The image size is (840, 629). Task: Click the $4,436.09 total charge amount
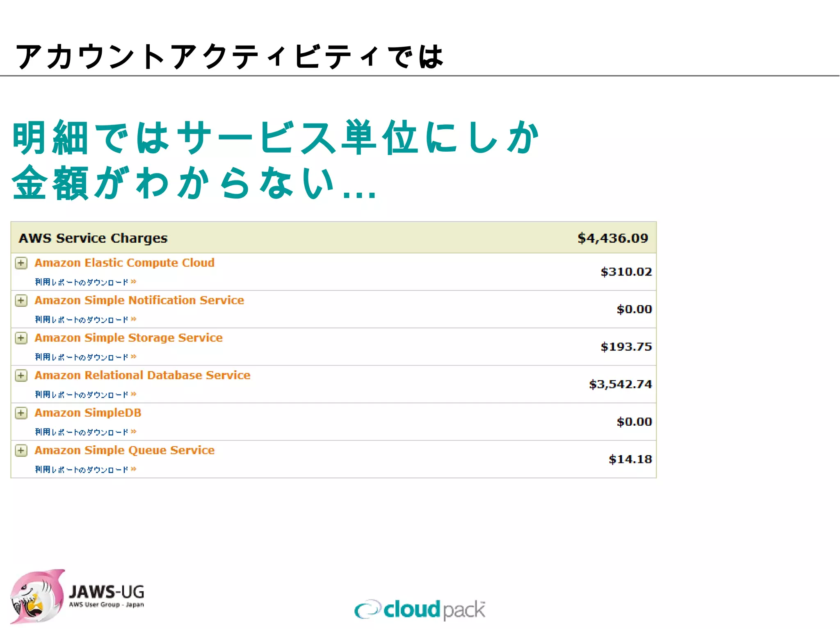(x=613, y=238)
